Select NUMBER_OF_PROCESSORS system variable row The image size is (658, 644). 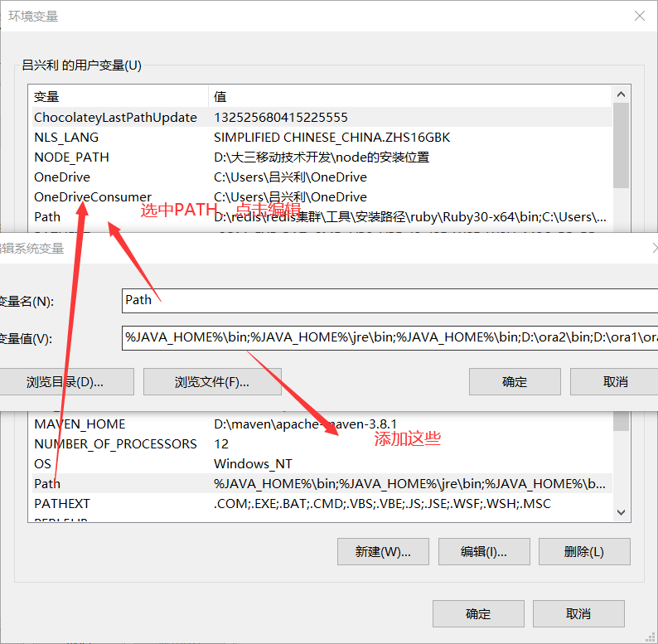click(322, 443)
